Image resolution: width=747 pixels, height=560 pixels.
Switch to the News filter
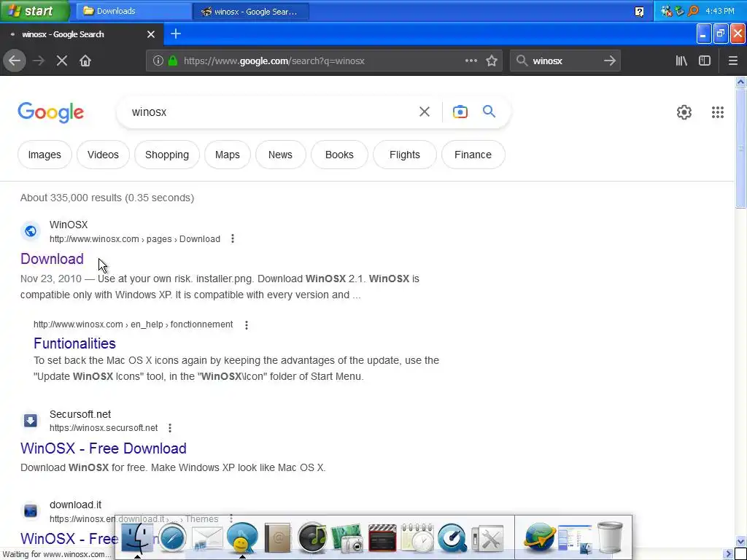(280, 155)
